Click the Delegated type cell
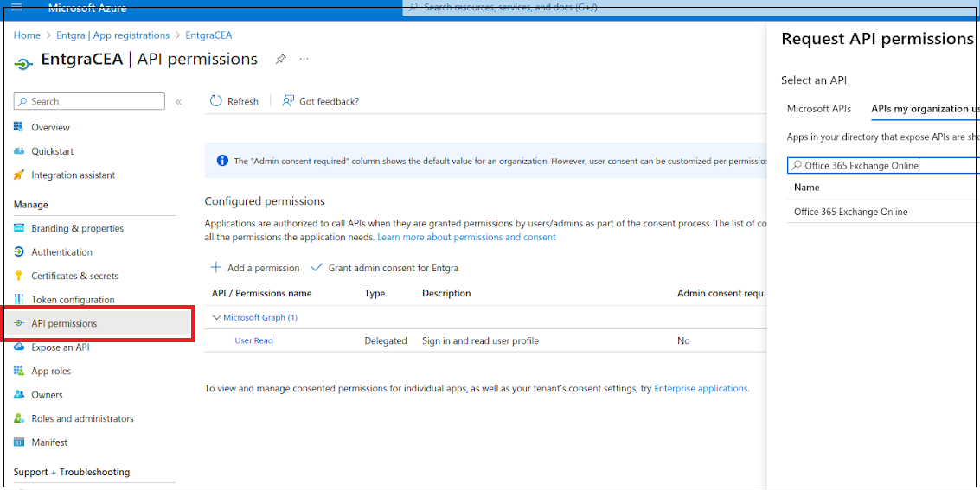Viewport: 980px width, 490px height. coord(386,340)
